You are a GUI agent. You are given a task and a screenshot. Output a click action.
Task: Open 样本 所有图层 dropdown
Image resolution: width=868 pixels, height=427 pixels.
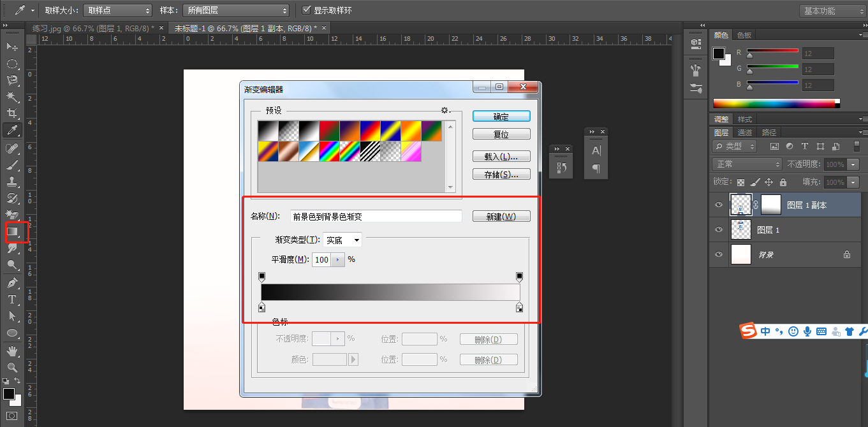[236, 11]
